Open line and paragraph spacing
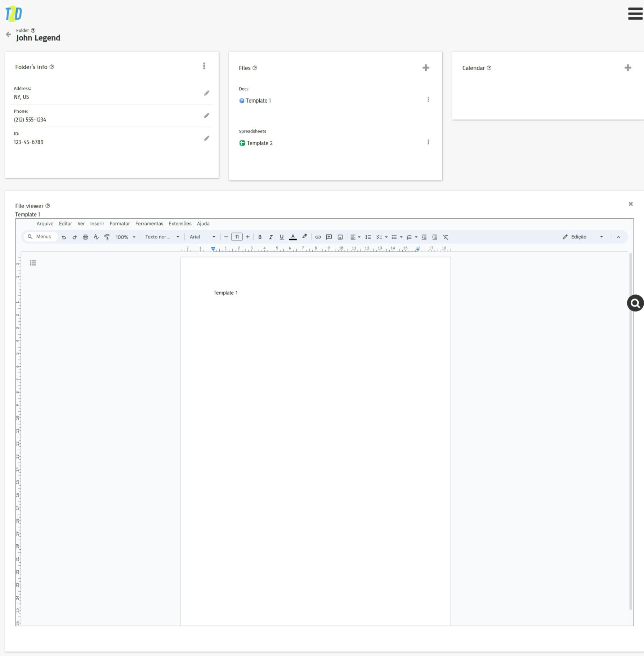This screenshot has width=644, height=656. click(368, 237)
